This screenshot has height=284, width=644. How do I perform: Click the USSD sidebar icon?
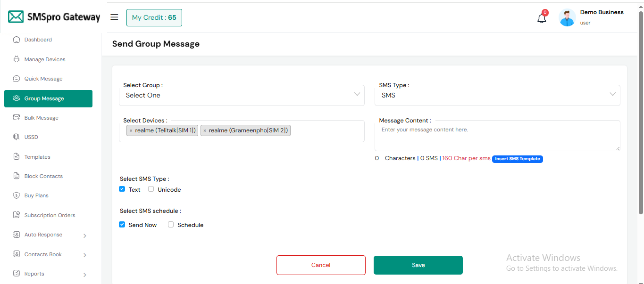(x=17, y=137)
